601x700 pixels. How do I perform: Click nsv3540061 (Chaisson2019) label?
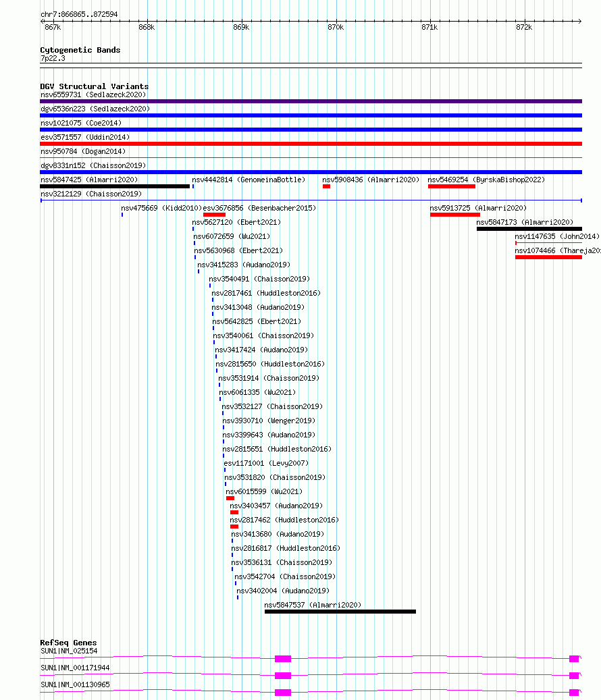point(263,336)
